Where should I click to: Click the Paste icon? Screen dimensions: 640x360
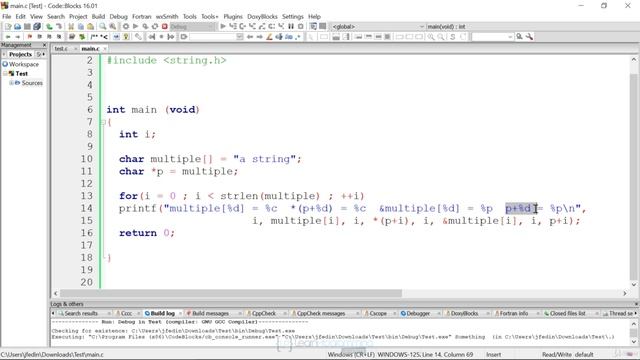click(91, 27)
